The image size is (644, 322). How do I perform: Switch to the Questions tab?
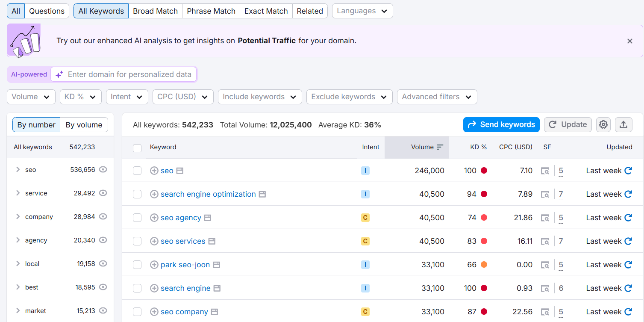pos(47,11)
